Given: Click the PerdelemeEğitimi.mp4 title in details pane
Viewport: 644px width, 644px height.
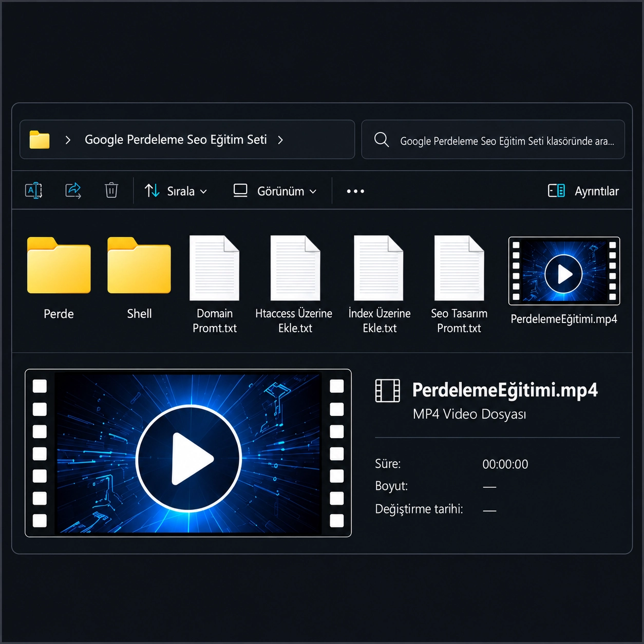Looking at the screenshot, I should [x=505, y=390].
